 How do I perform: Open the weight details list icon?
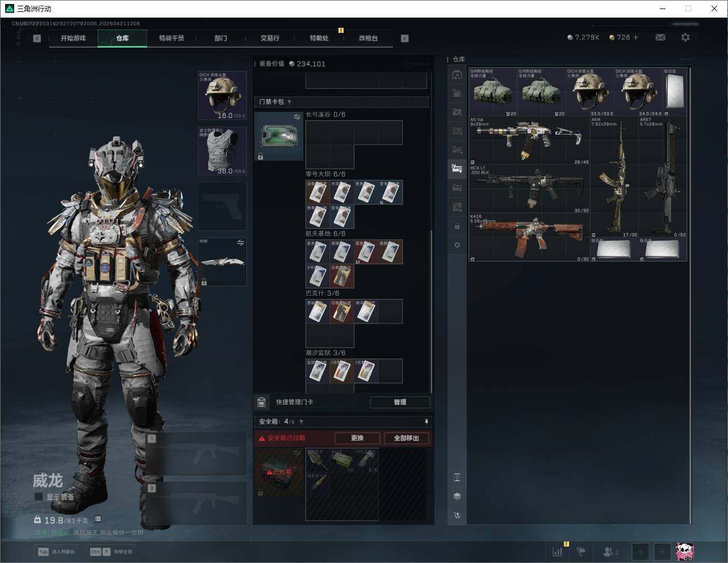tap(98, 519)
